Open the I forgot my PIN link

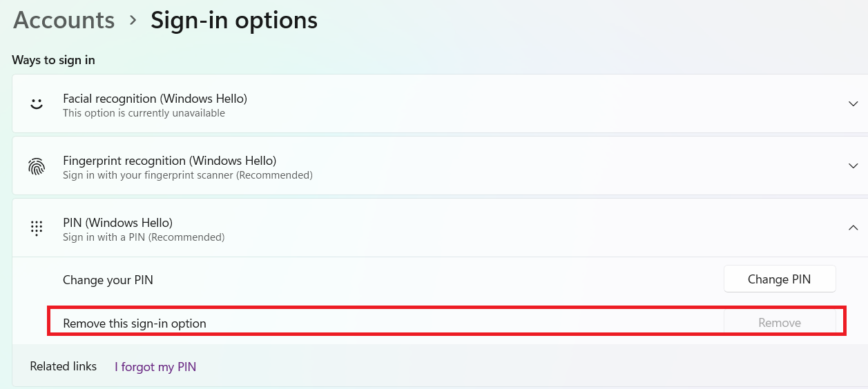point(155,367)
